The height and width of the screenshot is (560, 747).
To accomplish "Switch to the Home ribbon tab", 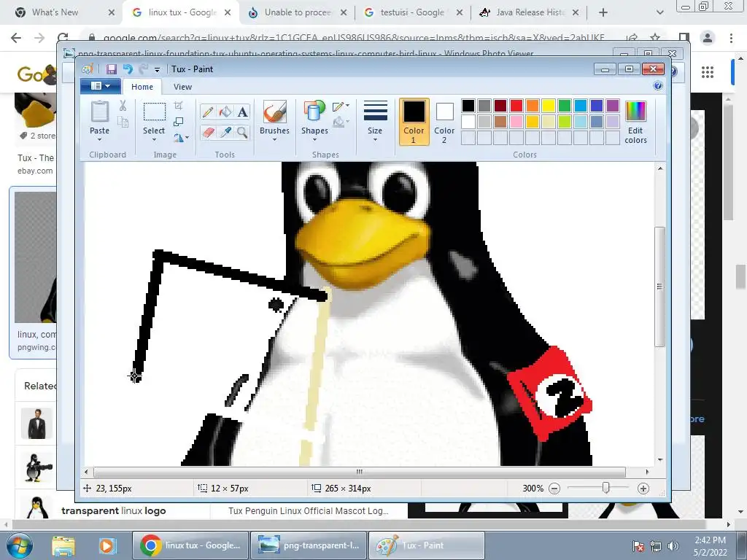I will click(x=142, y=87).
